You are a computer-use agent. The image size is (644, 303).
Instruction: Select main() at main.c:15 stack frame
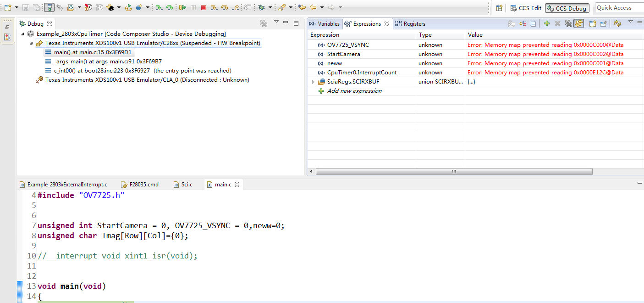tap(89, 52)
